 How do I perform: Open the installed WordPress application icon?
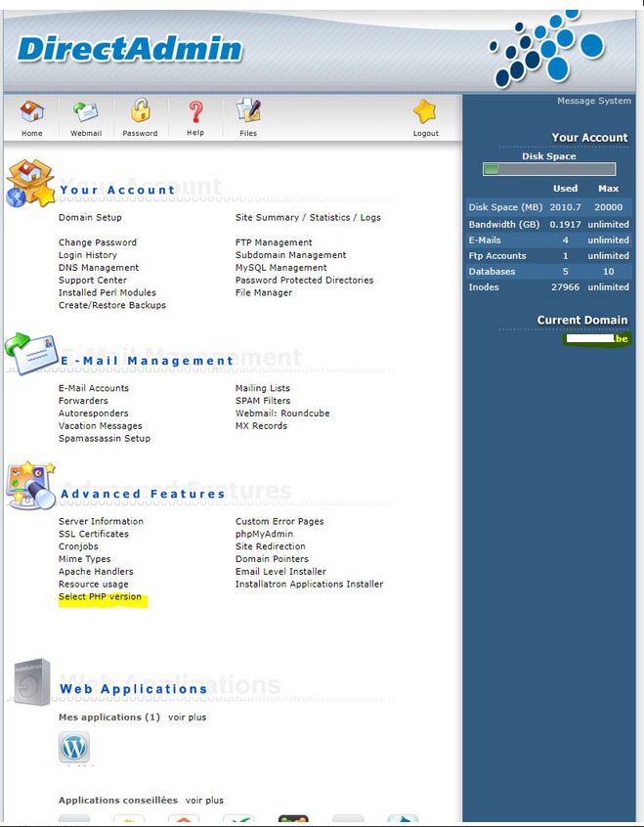(x=74, y=747)
